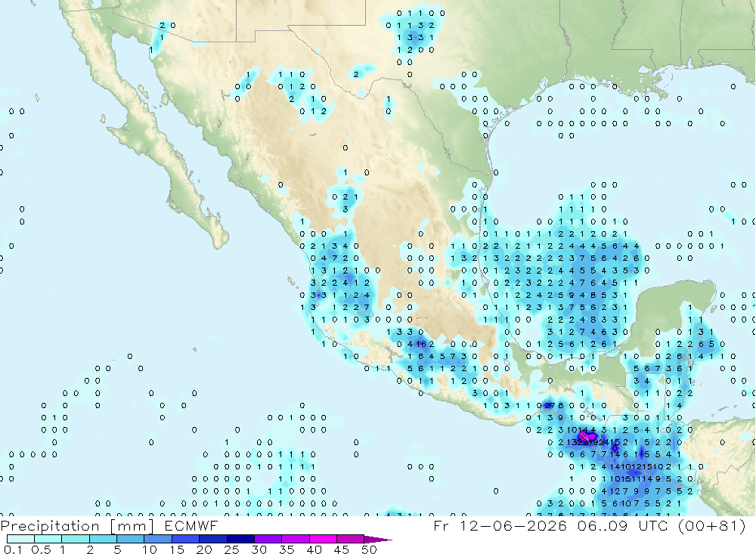Pick the 40–45 mm magenta legend swatch
The height and width of the screenshot is (554, 756).
(x=323, y=539)
